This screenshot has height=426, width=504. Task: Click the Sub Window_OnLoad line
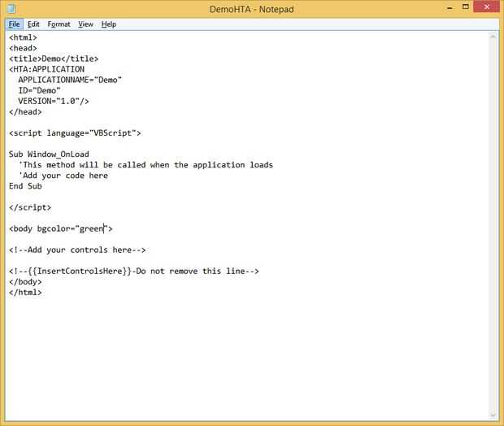[x=49, y=154]
